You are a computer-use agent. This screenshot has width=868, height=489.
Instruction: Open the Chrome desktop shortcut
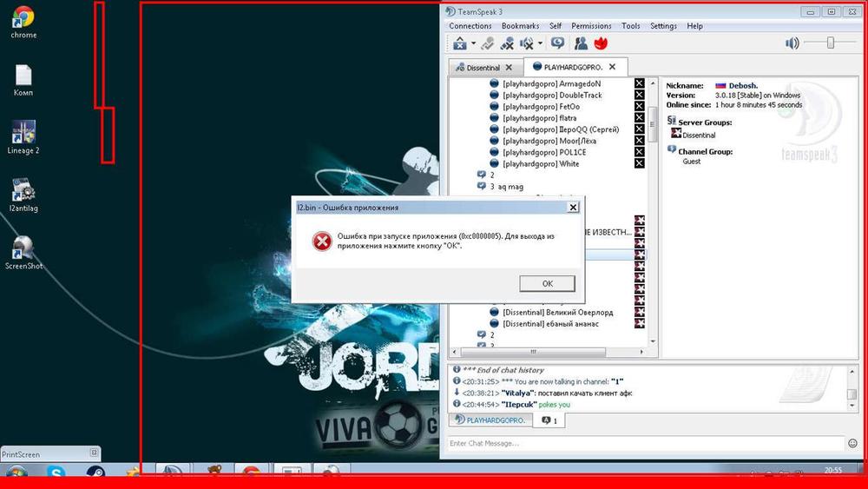point(23,22)
